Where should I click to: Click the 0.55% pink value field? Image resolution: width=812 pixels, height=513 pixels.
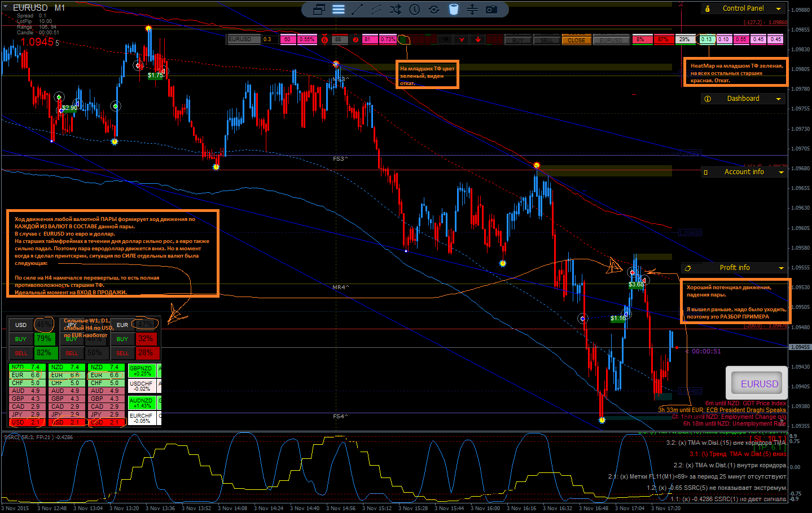[x=306, y=39]
